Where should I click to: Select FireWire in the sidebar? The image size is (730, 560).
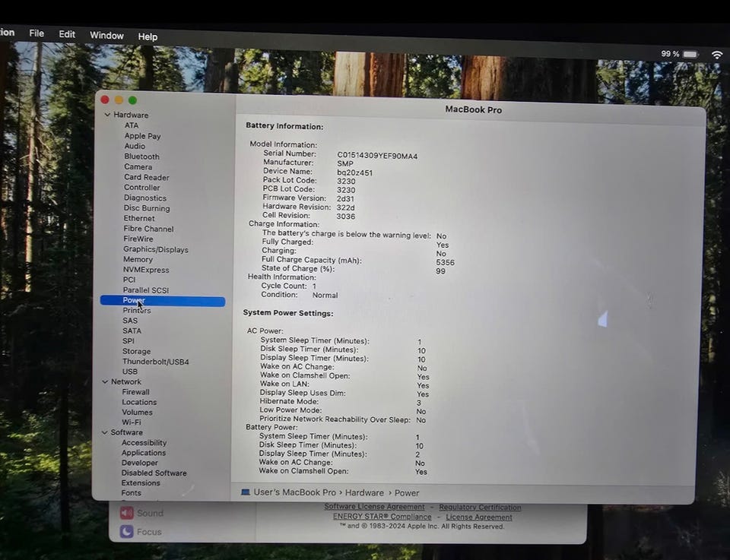click(x=138, y=239)
